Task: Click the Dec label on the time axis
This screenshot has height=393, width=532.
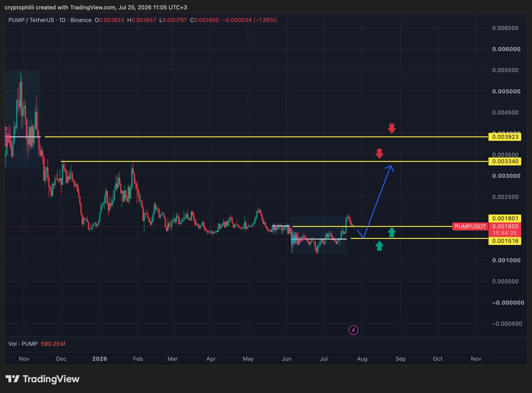Action: click(61, 359)
